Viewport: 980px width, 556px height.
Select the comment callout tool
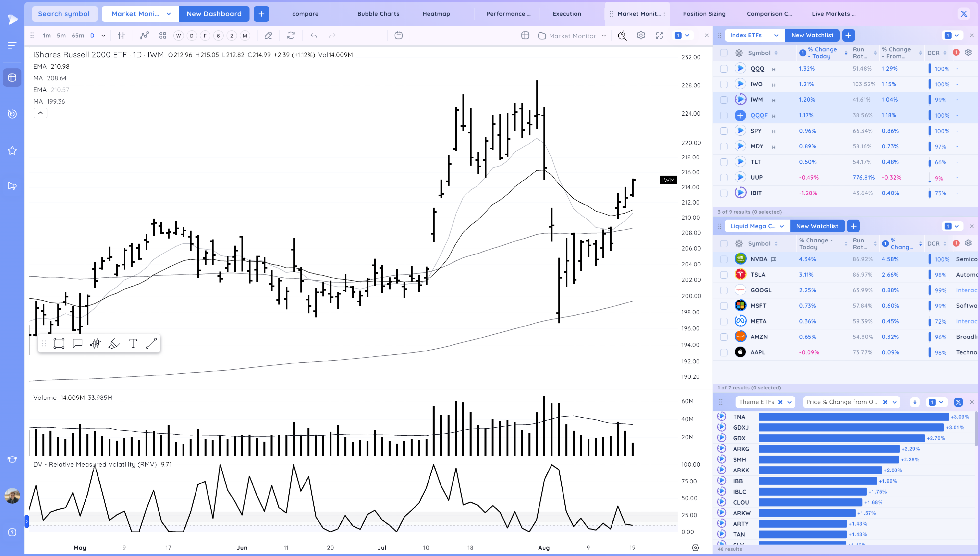[77, 343]
